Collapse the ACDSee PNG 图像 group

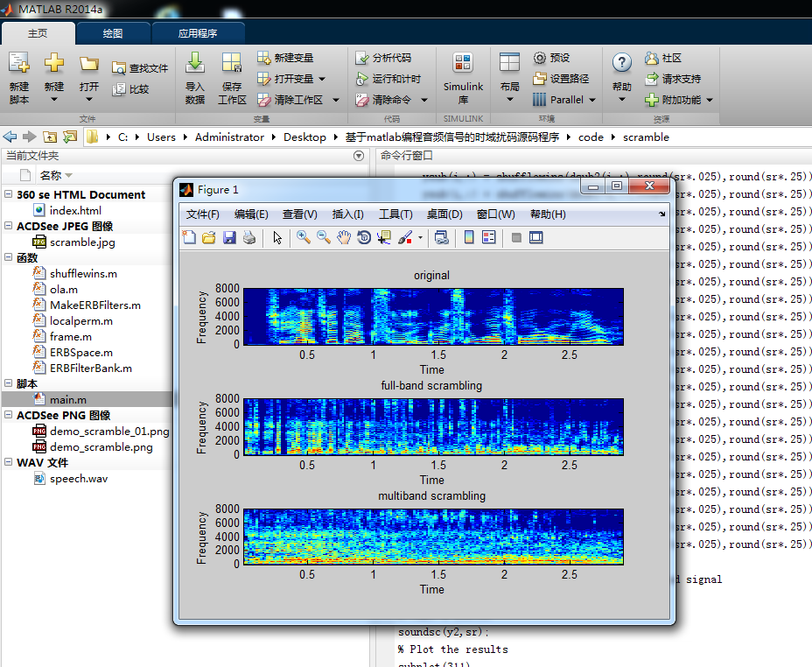click(x=8, y=414)
